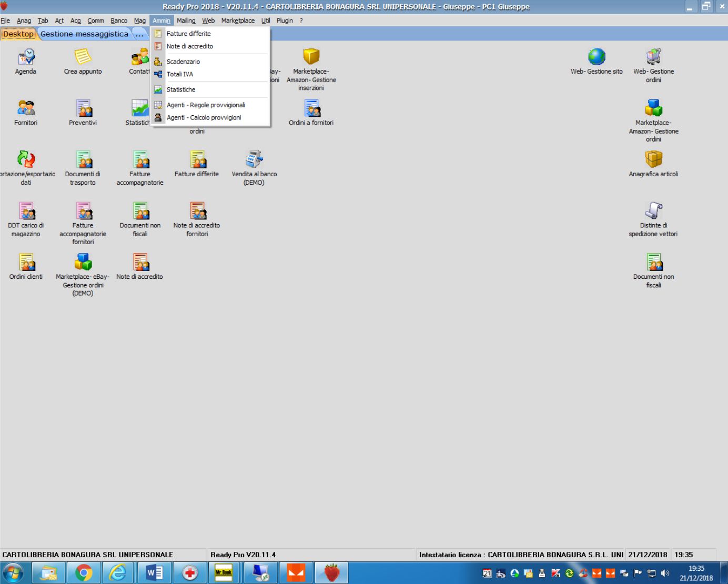Choose Statistiche in the Ammin menu
This screenshot has width=728, height=584.
point(210,89)
